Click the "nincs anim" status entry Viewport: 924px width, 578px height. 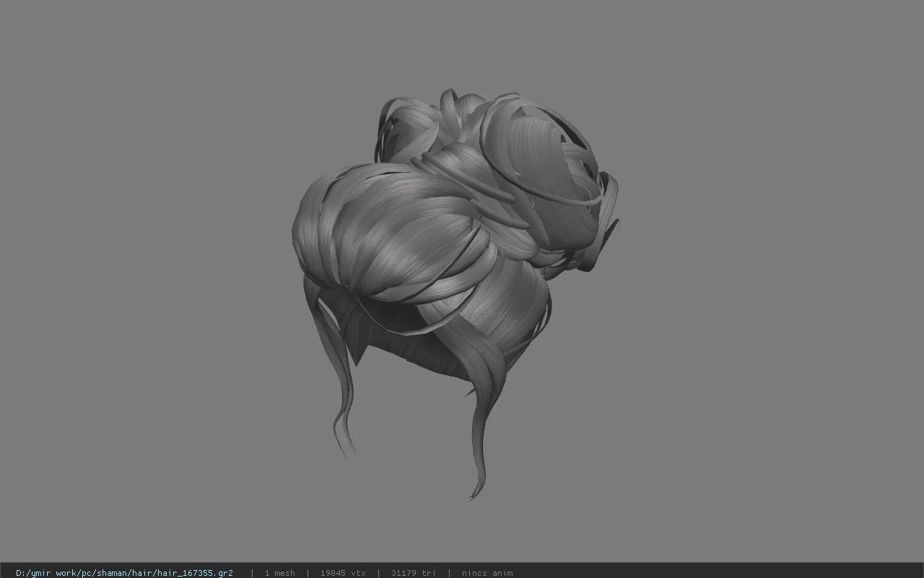[x=487, y=573]
